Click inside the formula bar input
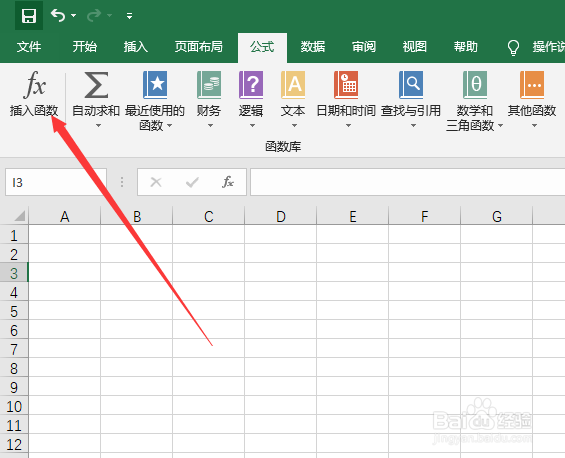 point(408,182)
